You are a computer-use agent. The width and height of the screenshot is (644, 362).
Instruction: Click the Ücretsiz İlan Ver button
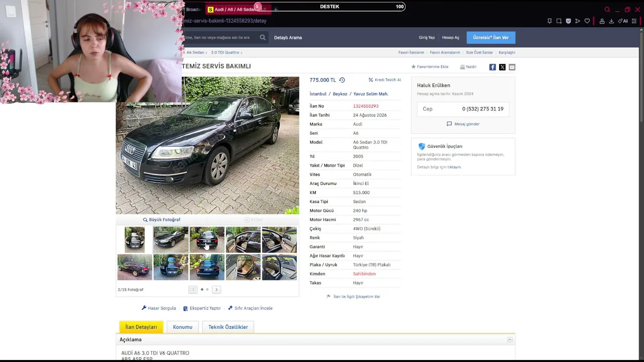point(491,37)
